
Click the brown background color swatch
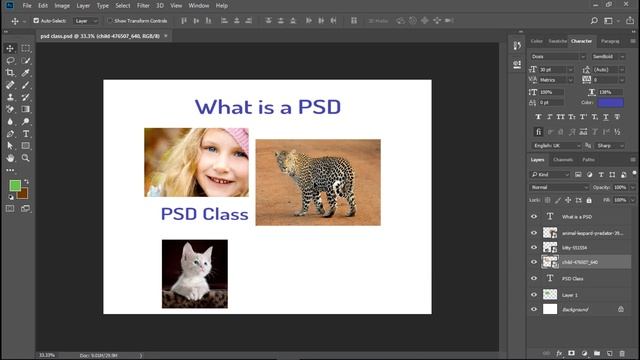pyautogui.click(x=24, y=195)
